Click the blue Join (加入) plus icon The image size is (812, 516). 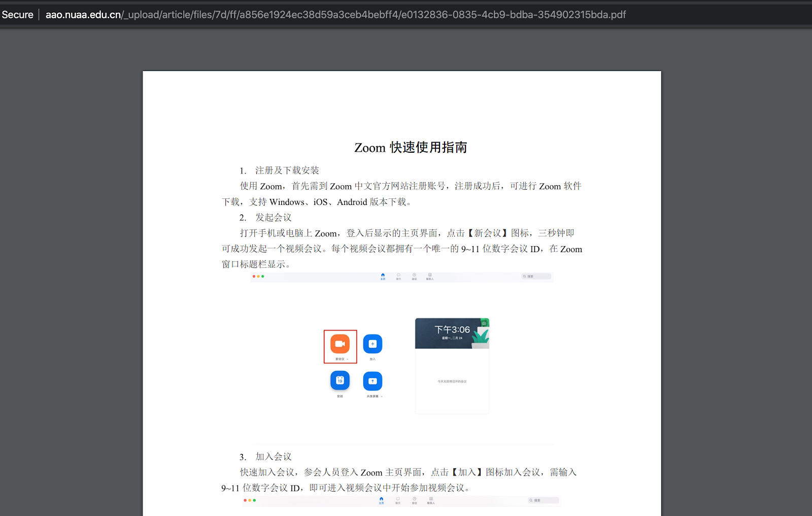click(373, 343)
